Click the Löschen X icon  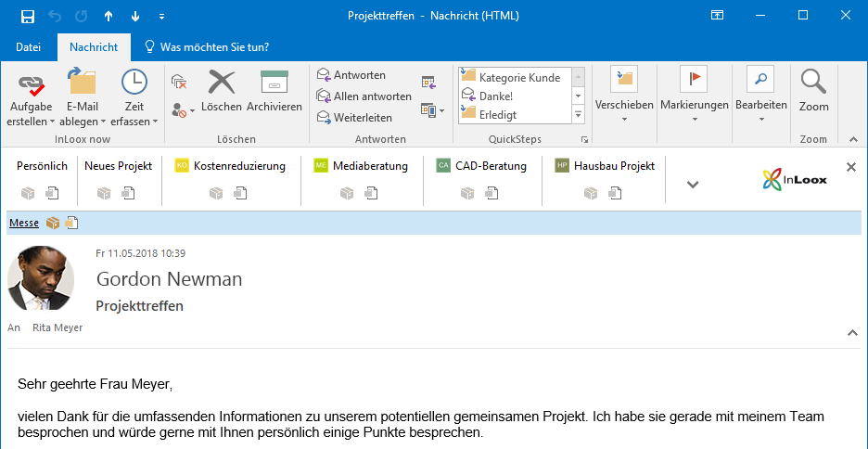click(x=222, y=82)
